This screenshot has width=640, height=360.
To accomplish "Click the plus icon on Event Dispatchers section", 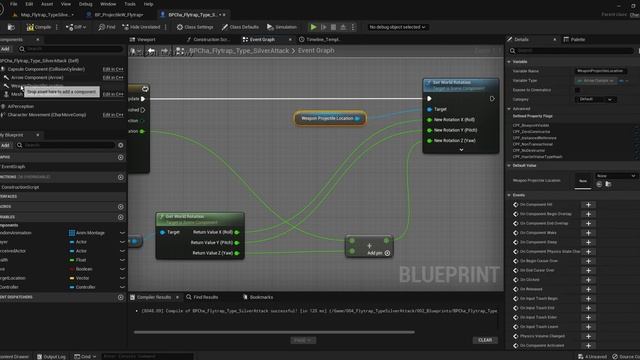I will coord(120,298).
